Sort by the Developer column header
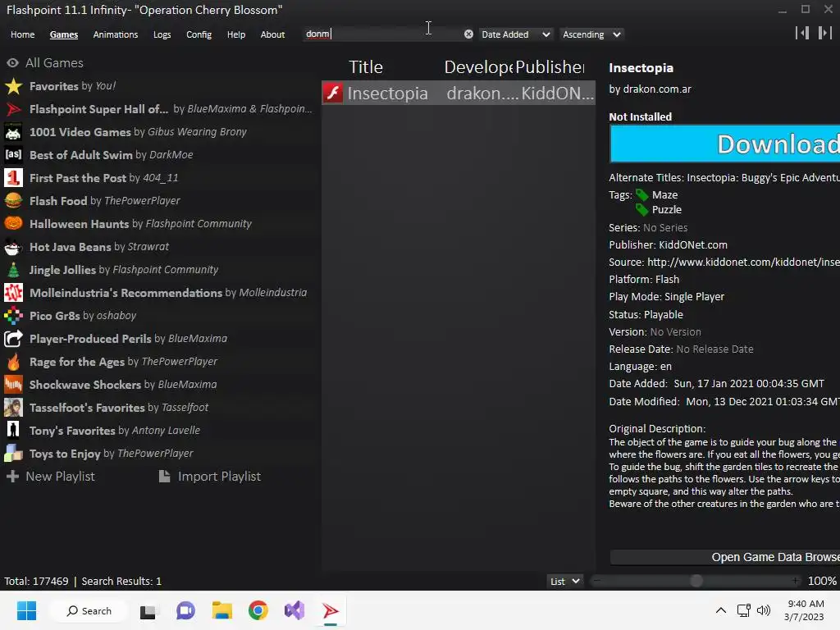This screenshot has width=840, height=630. click(x=478, y=67)
